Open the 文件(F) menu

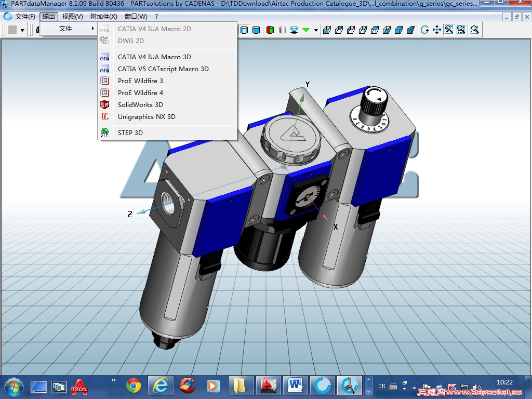tap(25, 16)
